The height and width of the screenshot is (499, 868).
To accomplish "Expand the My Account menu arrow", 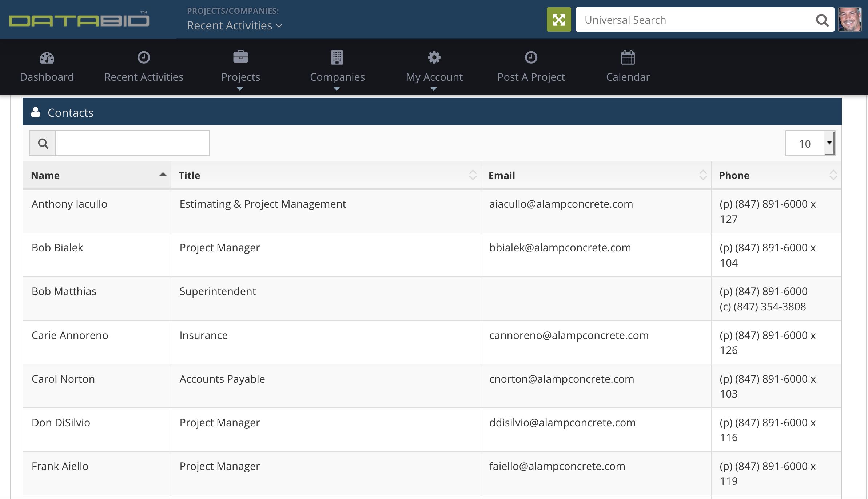I will [433, 89].
